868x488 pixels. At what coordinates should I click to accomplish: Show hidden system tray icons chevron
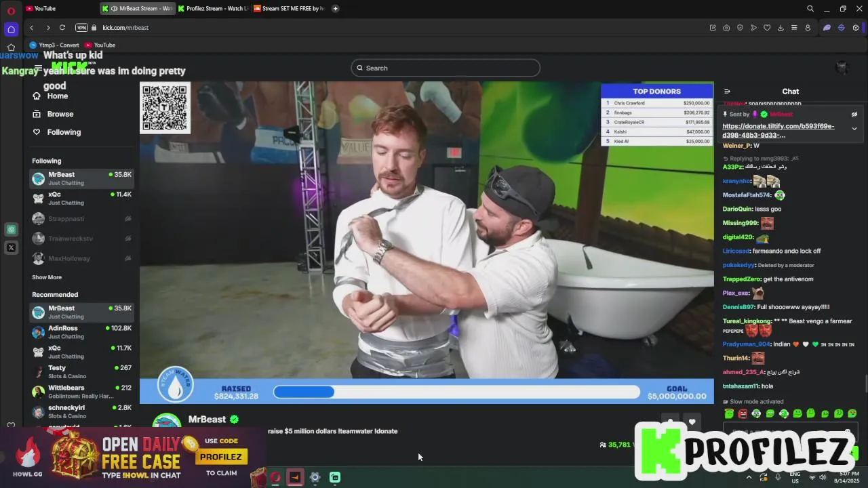coord(749,477)
